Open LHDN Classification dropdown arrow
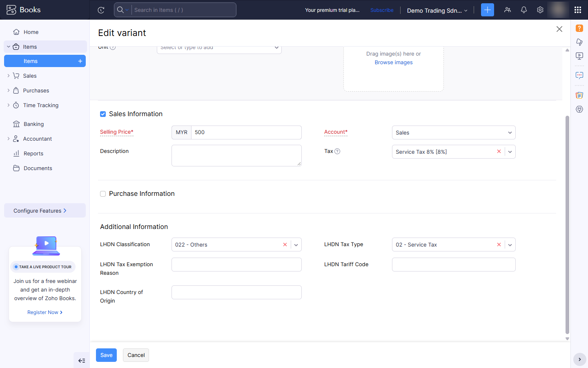Viewport: 588px width, 368px height. point(296,245)
